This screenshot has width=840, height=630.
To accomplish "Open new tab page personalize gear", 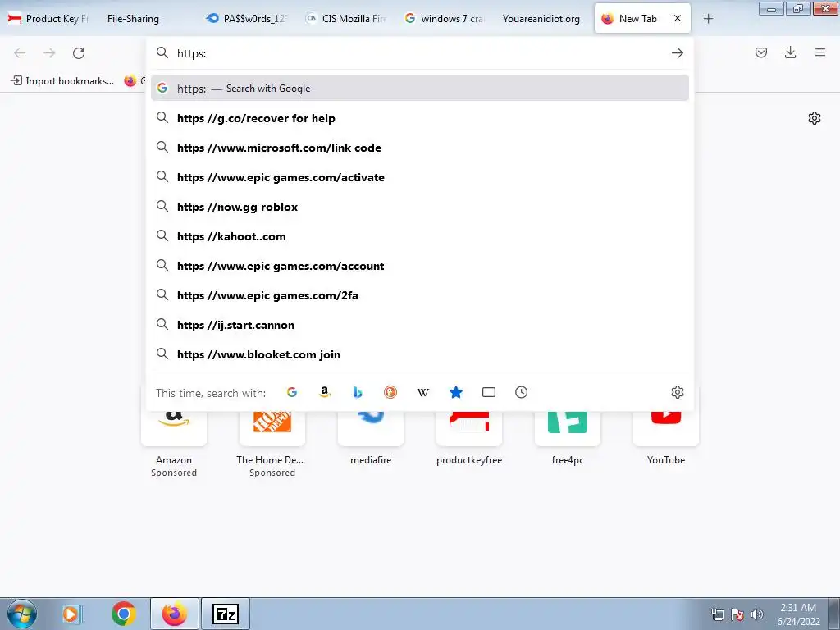I will click(815, 118).
